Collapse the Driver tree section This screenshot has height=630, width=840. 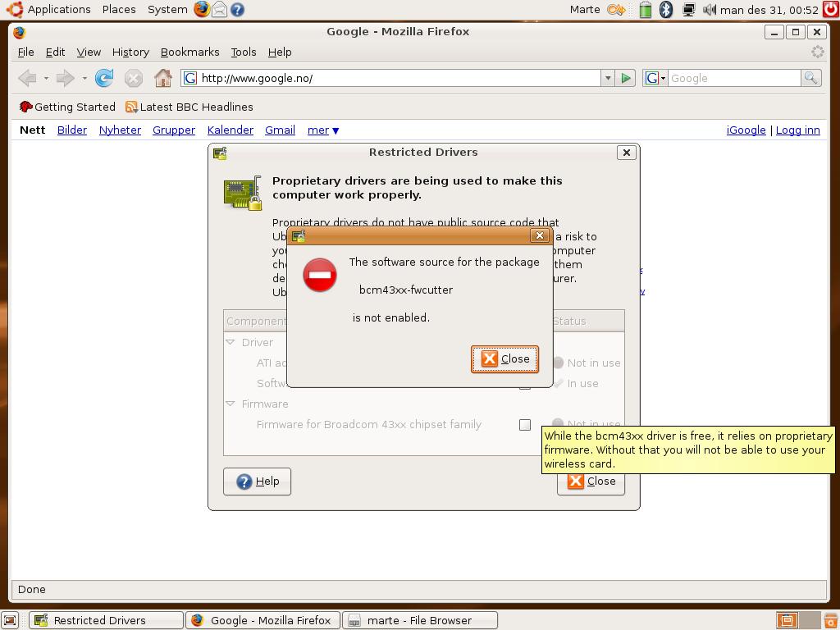tap(231, 342)
